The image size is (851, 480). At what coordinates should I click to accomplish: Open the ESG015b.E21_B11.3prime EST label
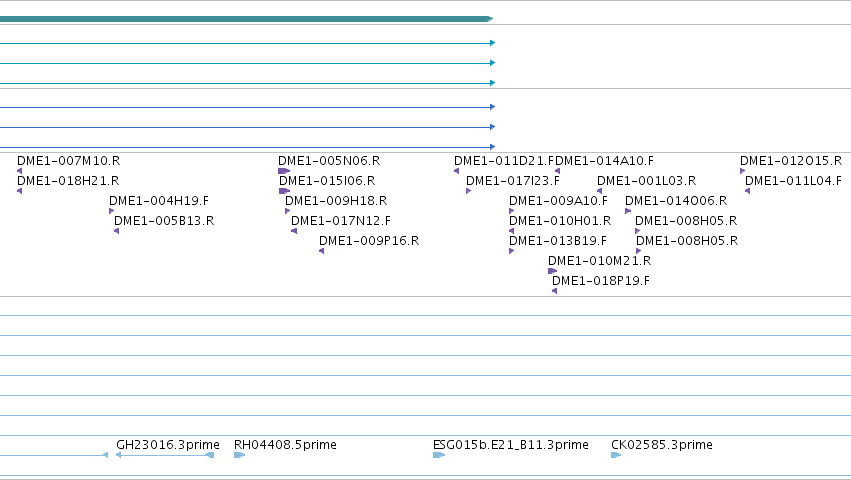[511, 445]
